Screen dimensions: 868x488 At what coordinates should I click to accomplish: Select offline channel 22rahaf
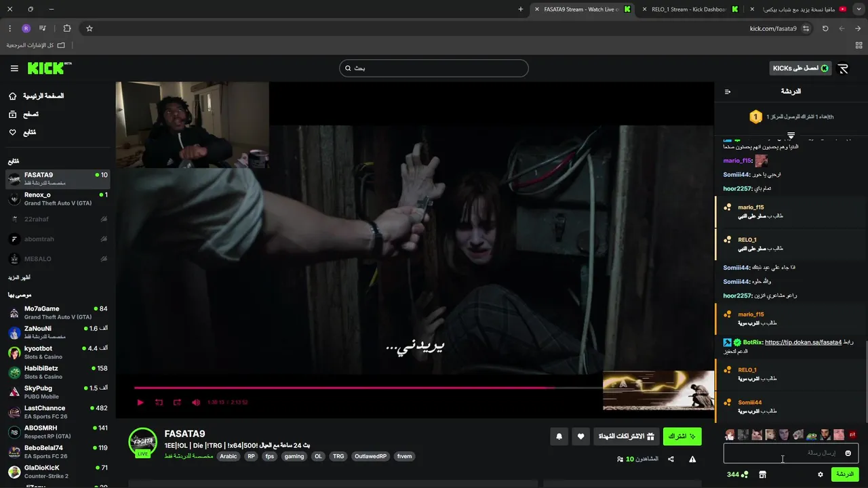[x=58, y=219]
